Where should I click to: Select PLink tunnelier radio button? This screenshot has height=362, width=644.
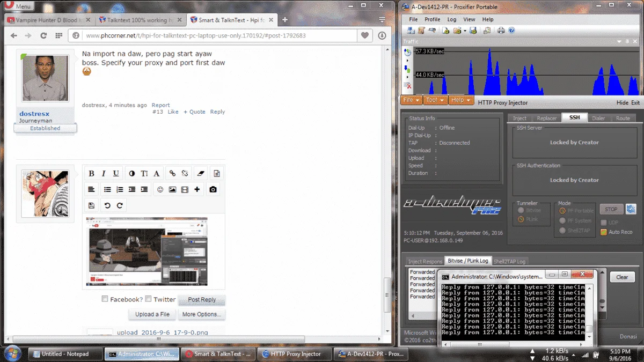point(521,219)
